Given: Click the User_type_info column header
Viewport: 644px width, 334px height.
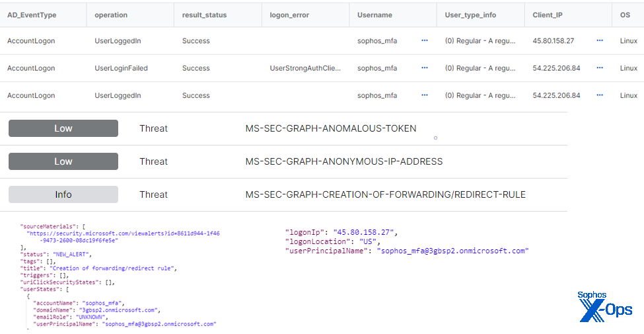Looking at the screenshot, I should tap(470, 15).
